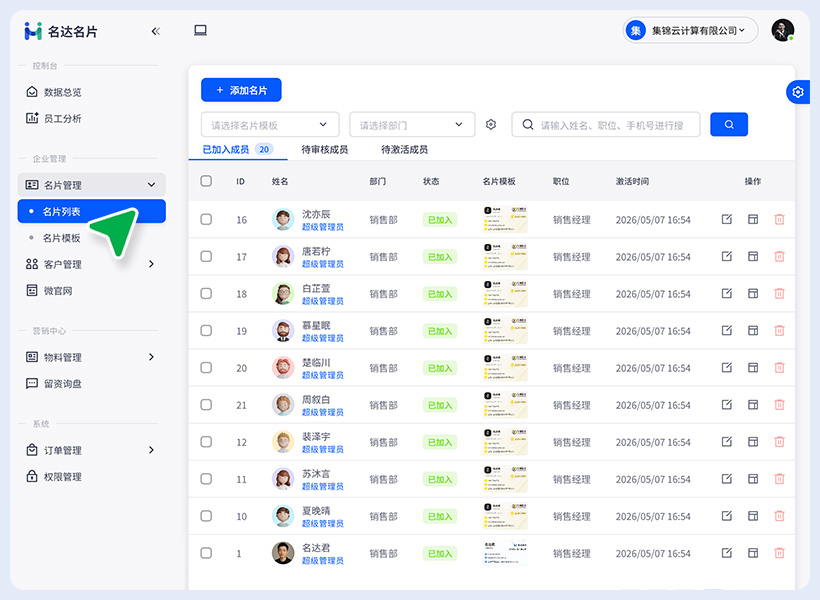
Task: Open 数据总览 in the sidebar
Action: click(54, 92)
